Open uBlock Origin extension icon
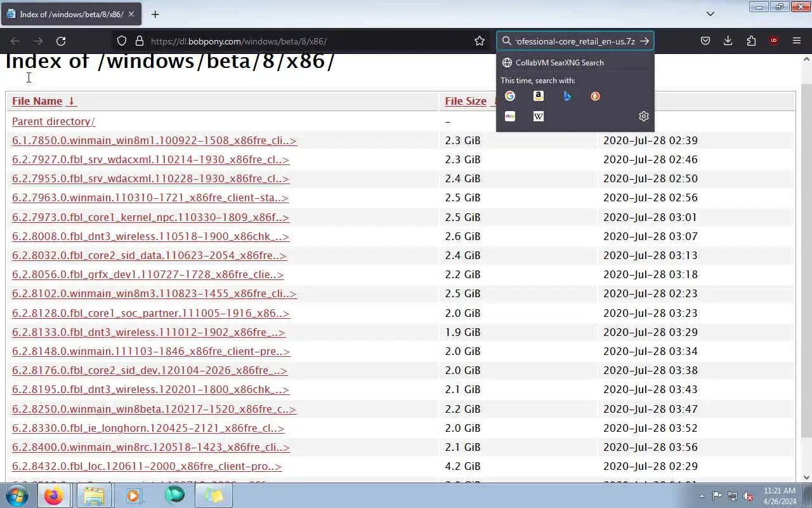This screenshot has width=812, height=508. (x=774, y=41)
